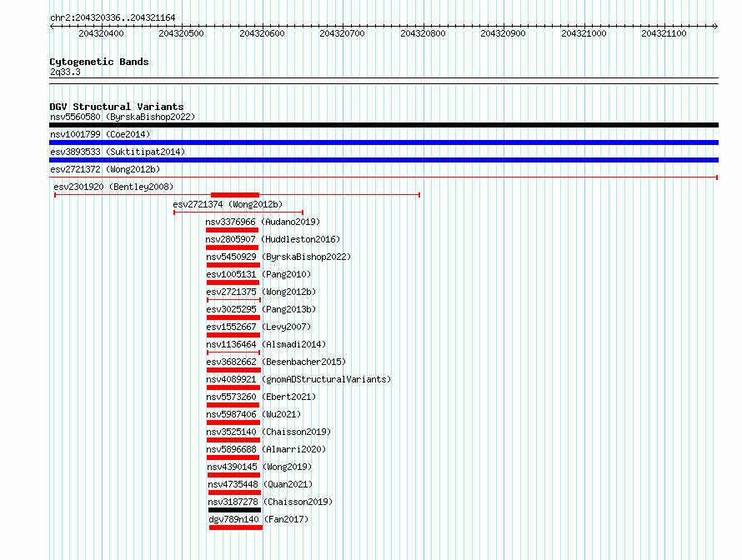Click the nsv3376966 (Audano2019) label
This screenshot has height=560, width=742.
(263, 222)
